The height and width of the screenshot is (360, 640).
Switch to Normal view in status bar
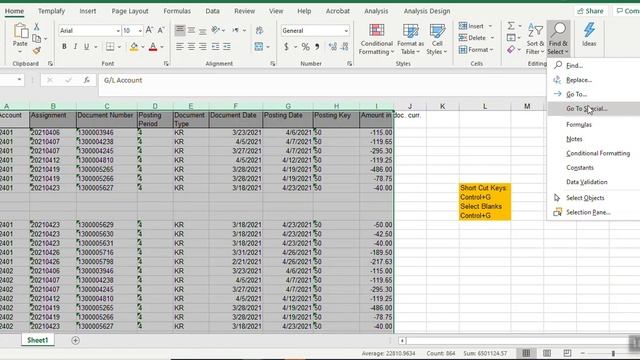526,353
